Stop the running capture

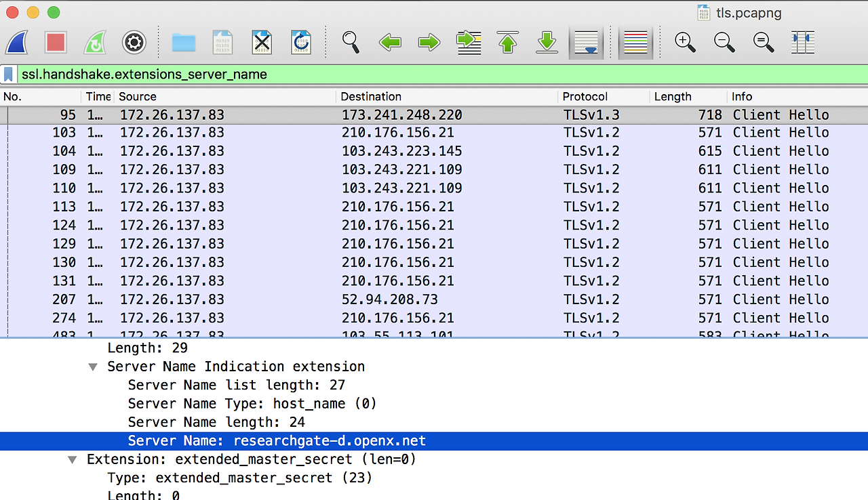[x=56, y=43]
